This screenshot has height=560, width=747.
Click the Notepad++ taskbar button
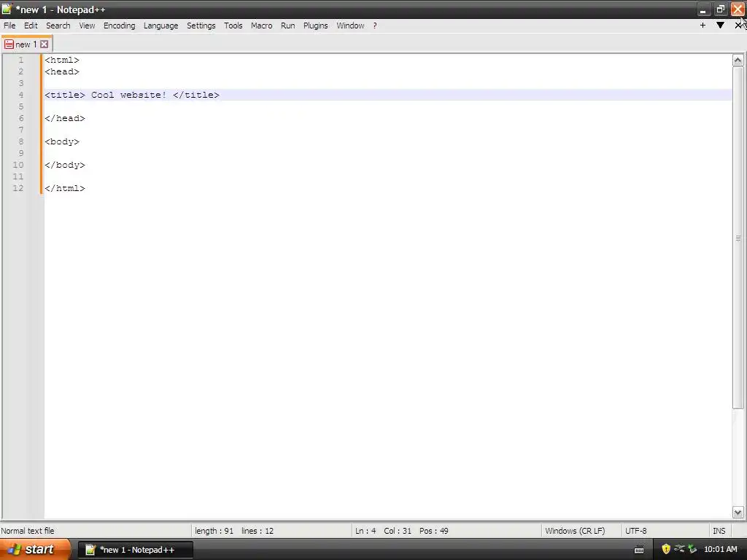[135, 550]
